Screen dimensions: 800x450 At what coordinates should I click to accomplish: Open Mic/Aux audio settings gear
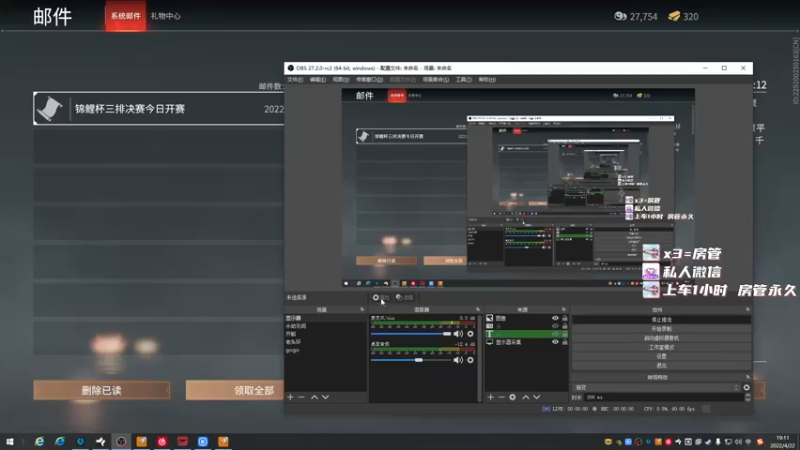coord(470,334)
